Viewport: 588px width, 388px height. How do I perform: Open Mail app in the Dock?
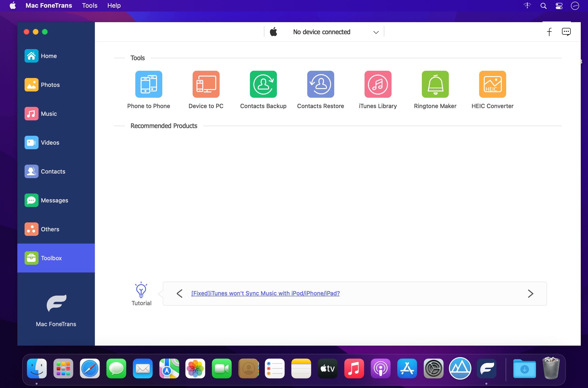(x=143, y=369)
